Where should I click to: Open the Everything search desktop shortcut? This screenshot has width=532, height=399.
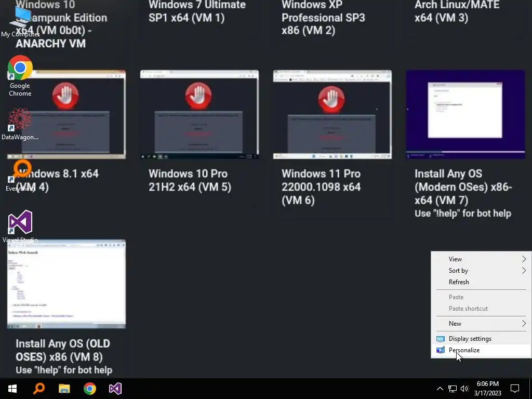pos(20,176)
